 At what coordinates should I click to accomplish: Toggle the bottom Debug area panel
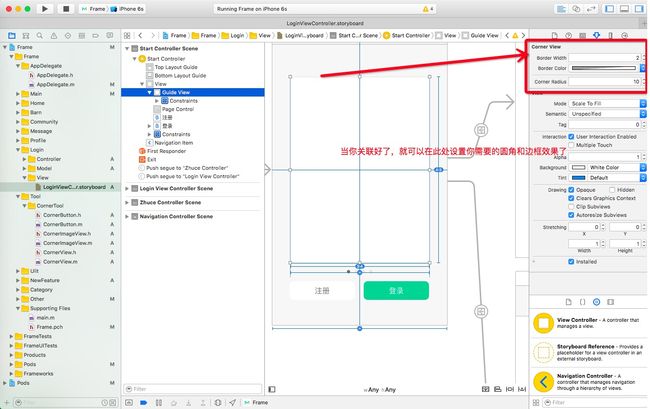[624, 9]
